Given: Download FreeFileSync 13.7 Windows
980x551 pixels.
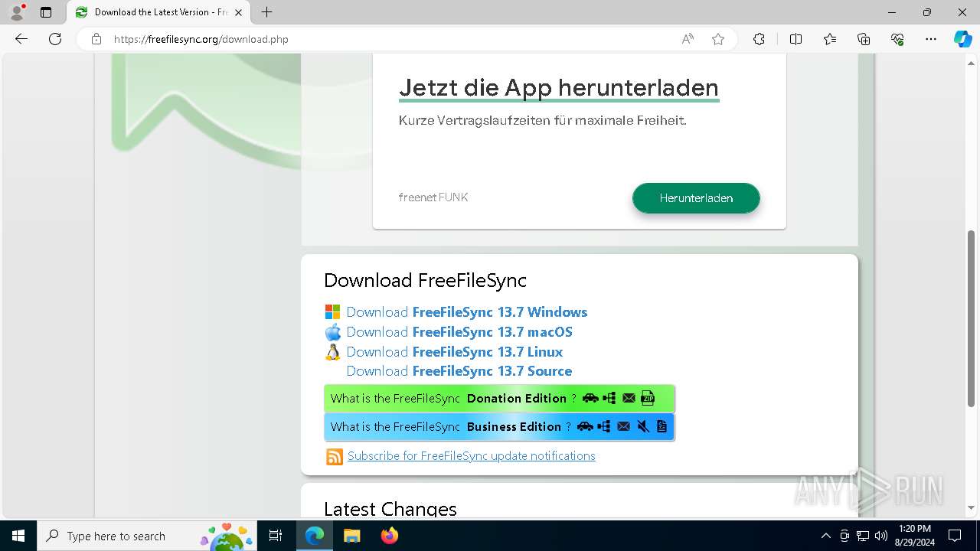Looking at the screenshot, I should [x=467, y=312].
